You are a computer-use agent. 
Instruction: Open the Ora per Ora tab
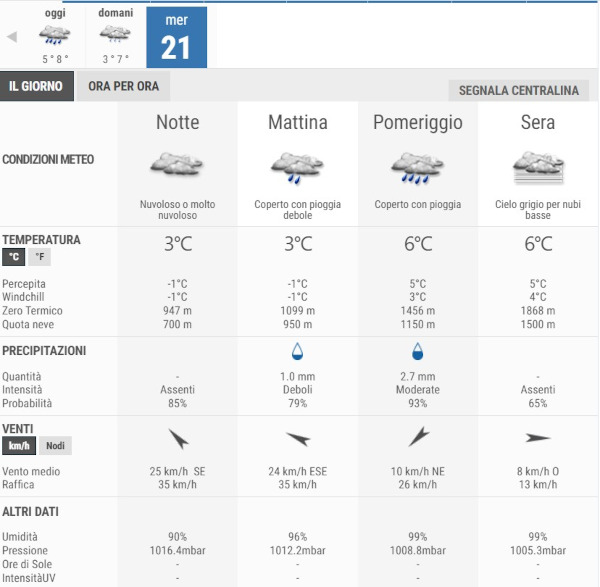[x=123, y=86]
